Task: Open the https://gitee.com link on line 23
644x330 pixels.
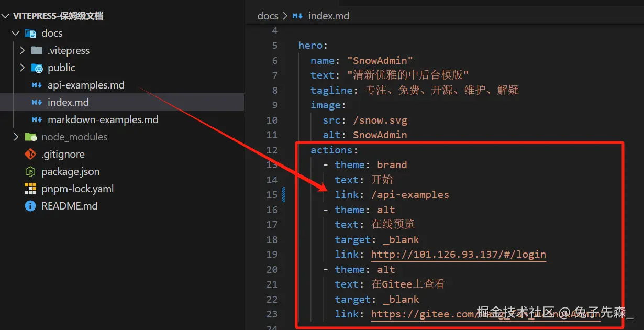Action: click(486, 314)
